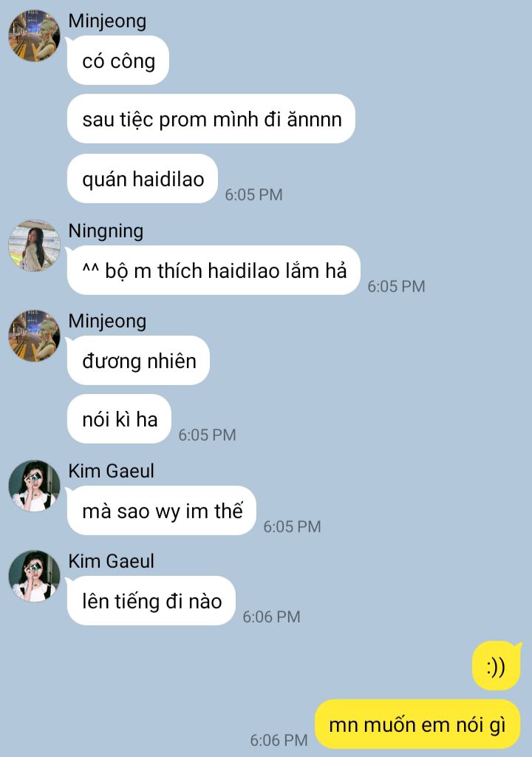The height and width of the screenshot is (757, 532).
Task: Click the Kim Gaeul name above 'lên tiếng đi nào'
Action: [x=111, y=561]
